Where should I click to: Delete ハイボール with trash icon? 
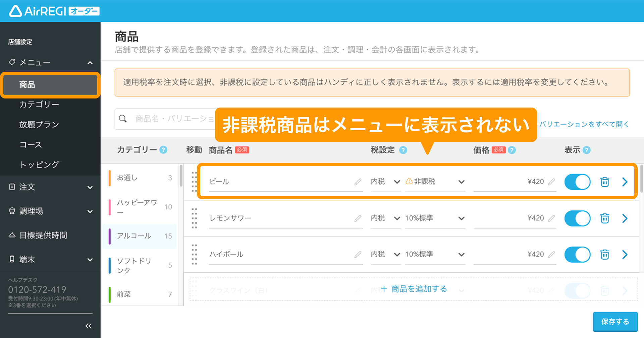tap(605, 255)
